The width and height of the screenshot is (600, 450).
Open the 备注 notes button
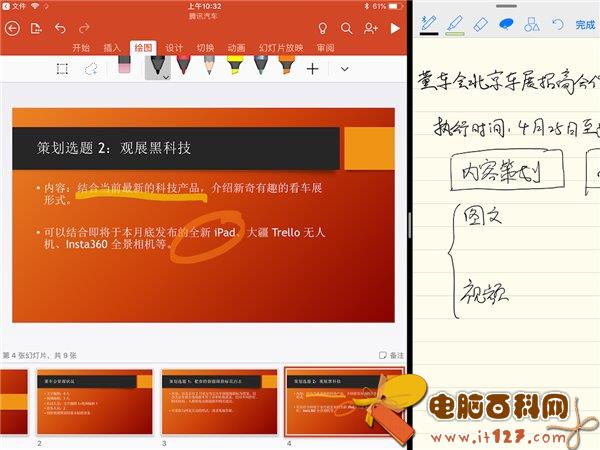pos(392,355)
